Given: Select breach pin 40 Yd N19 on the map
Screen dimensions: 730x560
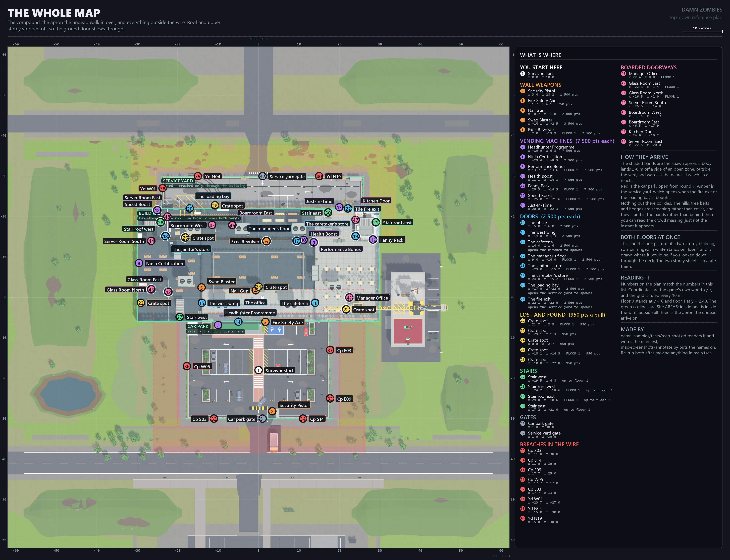Looking at the screenshot, I should coord(319,176).
